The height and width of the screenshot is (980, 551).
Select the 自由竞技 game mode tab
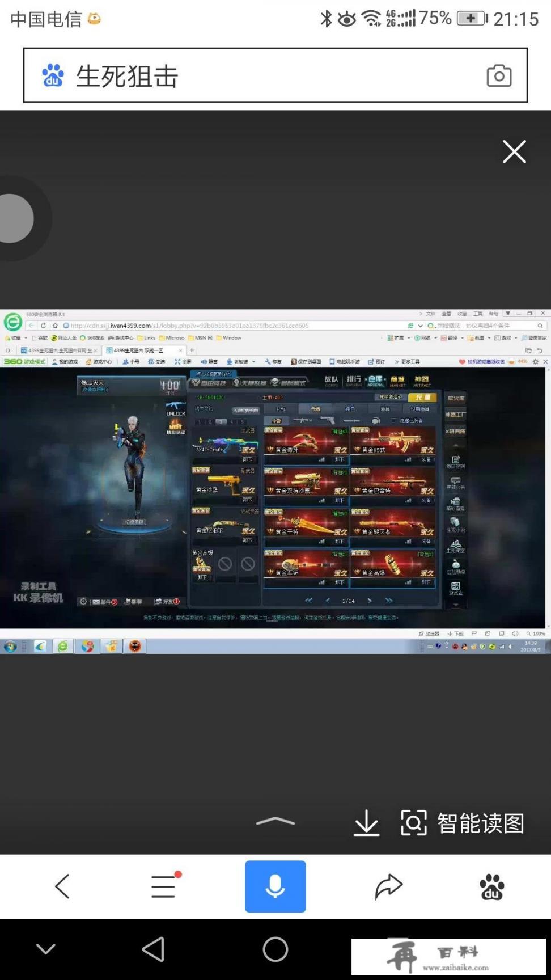(x=210, y=383)
